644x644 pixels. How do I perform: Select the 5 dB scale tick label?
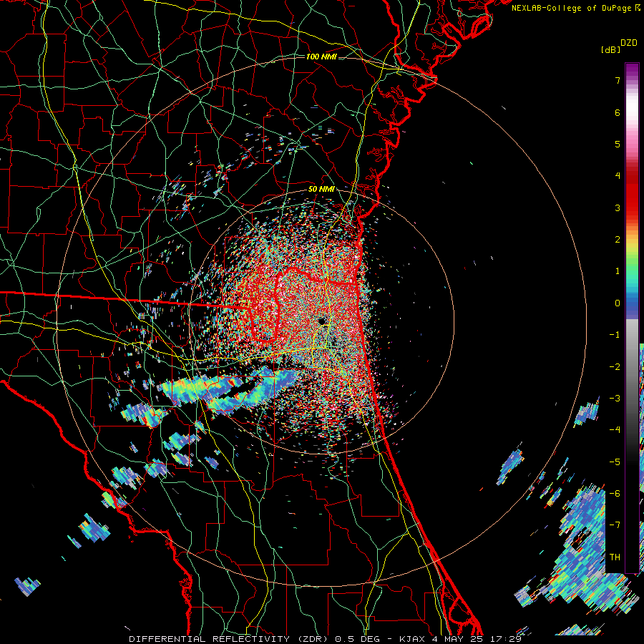tap(618, 144)
